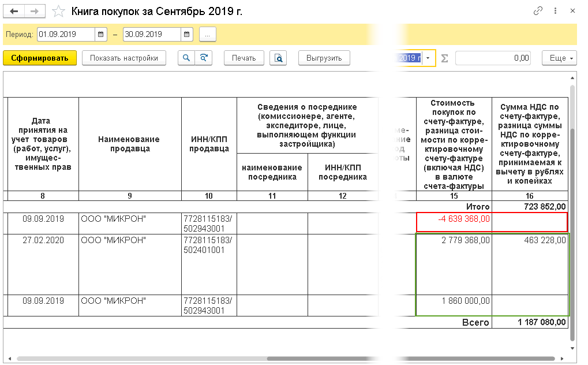Click the start date input field
The width and height of the screenshot is (588, 365).
tap(66, 35)
